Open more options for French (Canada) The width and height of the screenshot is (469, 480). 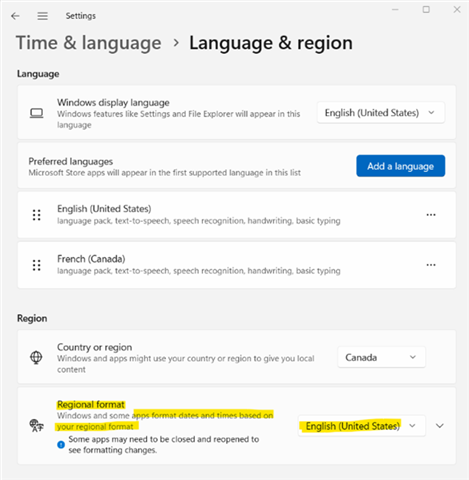point(431,265)
